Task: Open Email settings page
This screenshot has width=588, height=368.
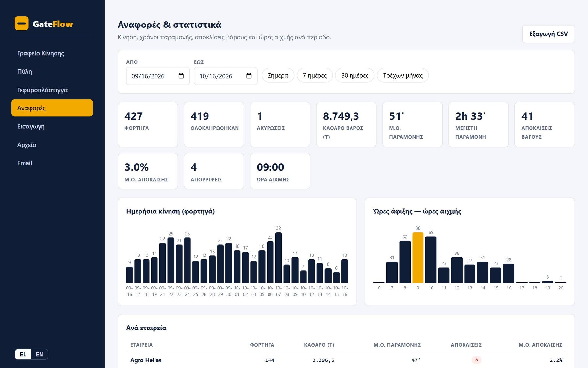Action: [52, 163]
